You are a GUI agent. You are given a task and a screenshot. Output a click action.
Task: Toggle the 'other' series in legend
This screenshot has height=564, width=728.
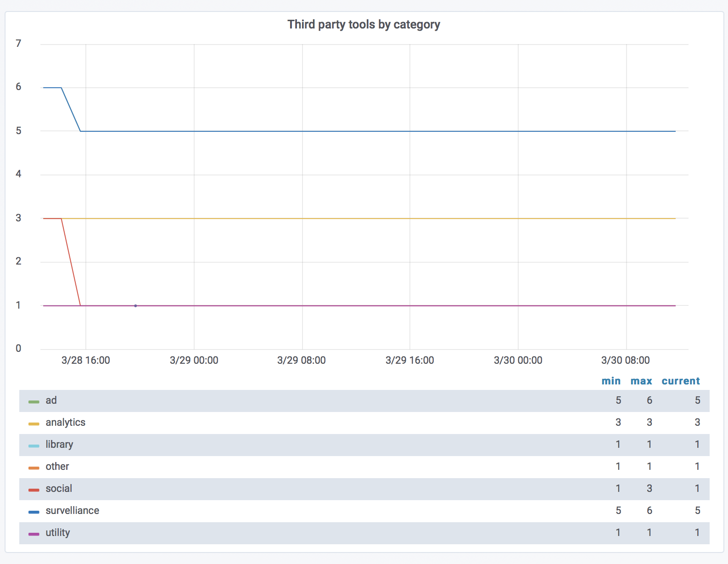[57, 467]
